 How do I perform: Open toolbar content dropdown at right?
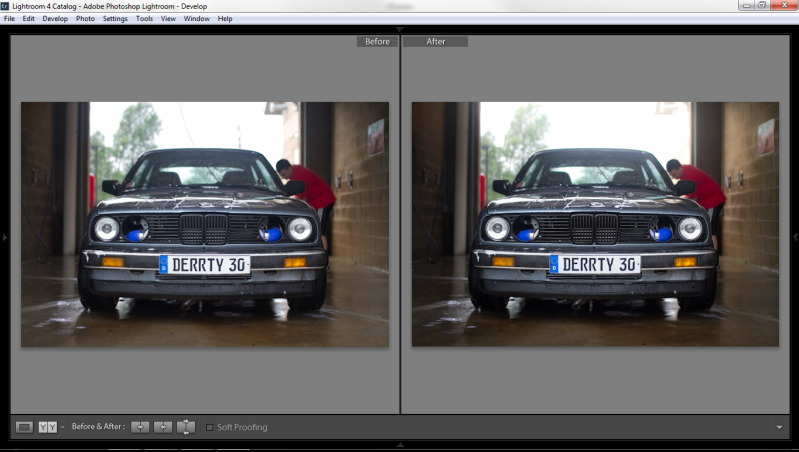[x=779, y=427]
